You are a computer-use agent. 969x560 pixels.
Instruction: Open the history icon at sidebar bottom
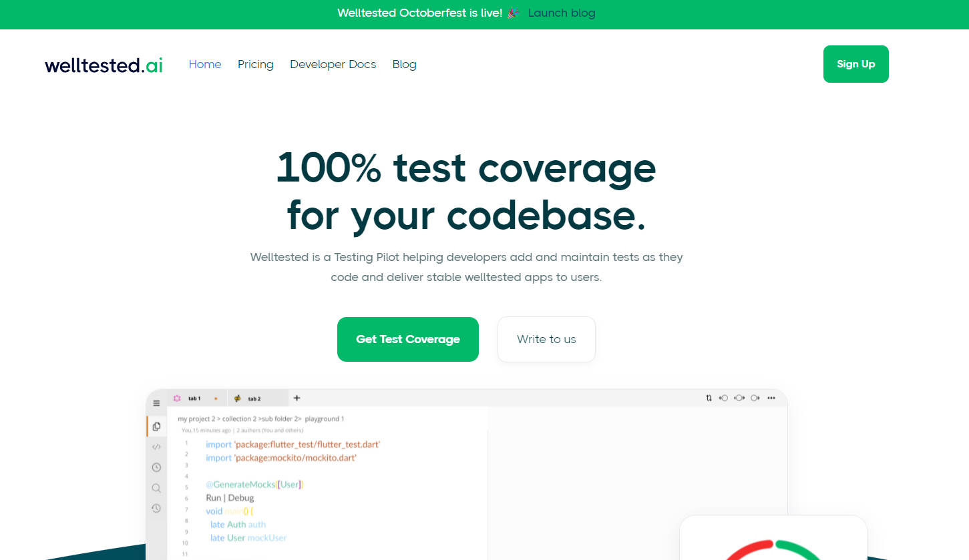pos(156,508)
